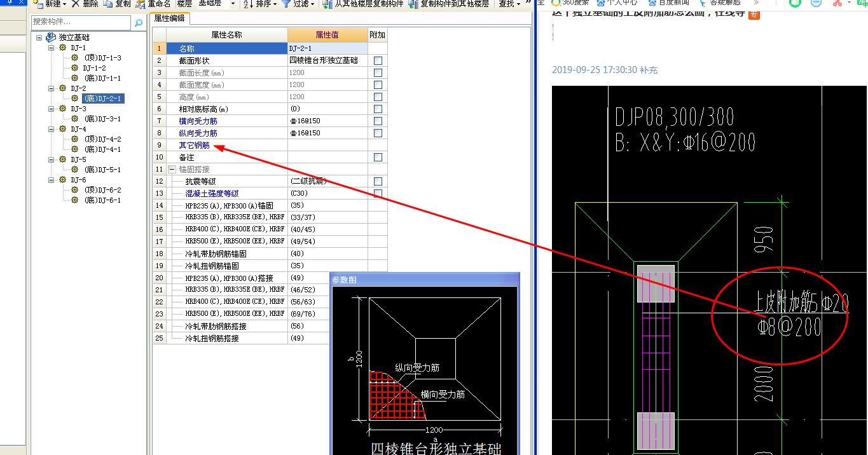The image size is (868, 455).
Task: Tick the 附加 checkbox for 横向受力筋
Action: (x=378, y=121)
